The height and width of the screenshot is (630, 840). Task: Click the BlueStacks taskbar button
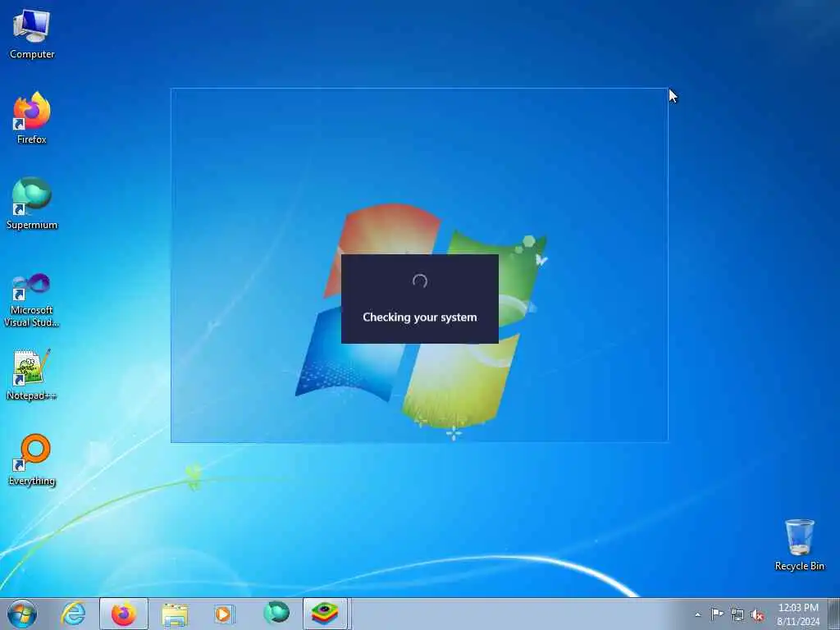(326, 614)
